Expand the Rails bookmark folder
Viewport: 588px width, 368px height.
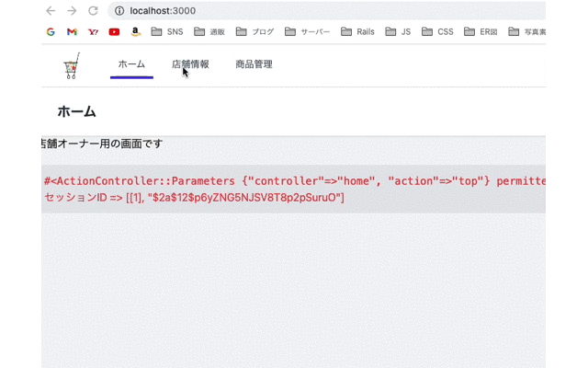coord(358,31)
